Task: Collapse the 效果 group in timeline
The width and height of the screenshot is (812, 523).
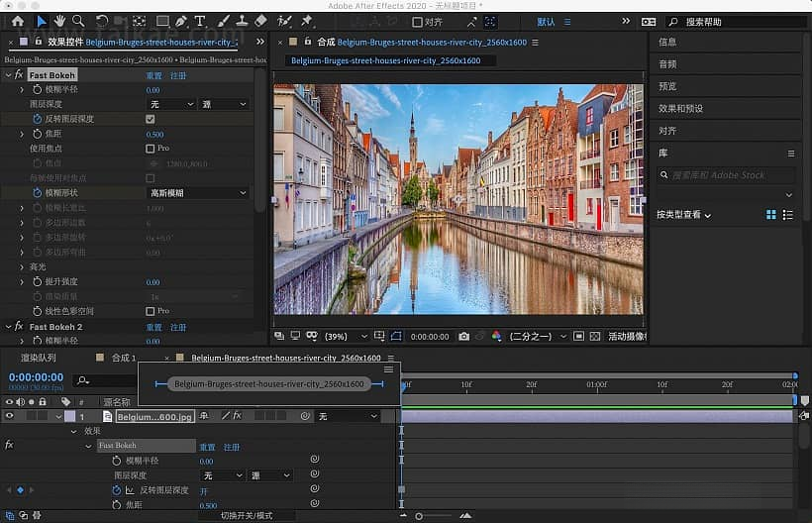Action: (73, 431)
